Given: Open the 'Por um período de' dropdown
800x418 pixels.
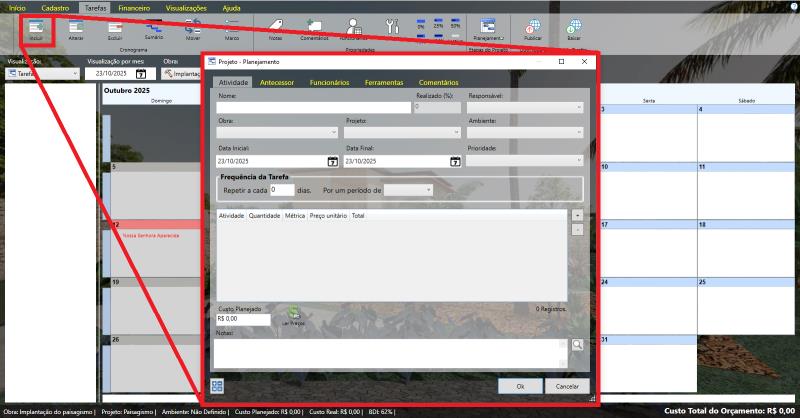Looking at the screenshot, I should tap(408, 189).
